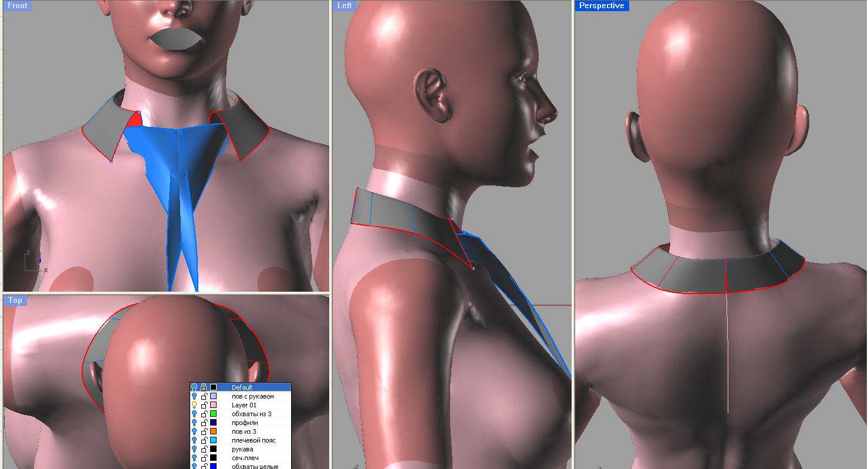Hide the «сеч.плеч» layer
This screenshot has width=868, height=469.
[x=194, y=458]
